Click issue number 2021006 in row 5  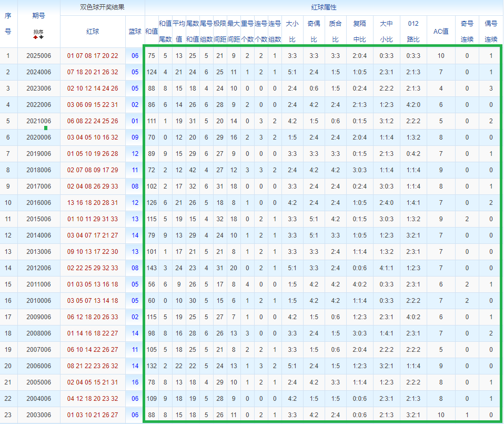coord(39,121)
